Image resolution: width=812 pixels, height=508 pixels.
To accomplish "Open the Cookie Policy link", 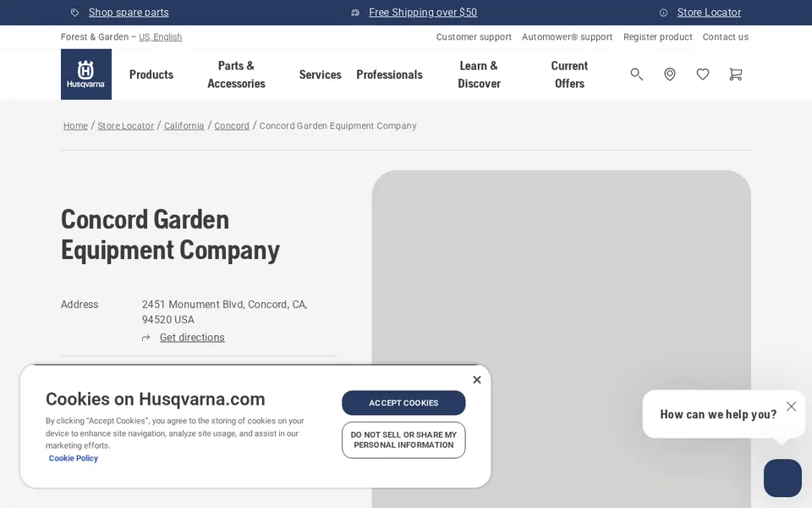I will pos(73,458).
